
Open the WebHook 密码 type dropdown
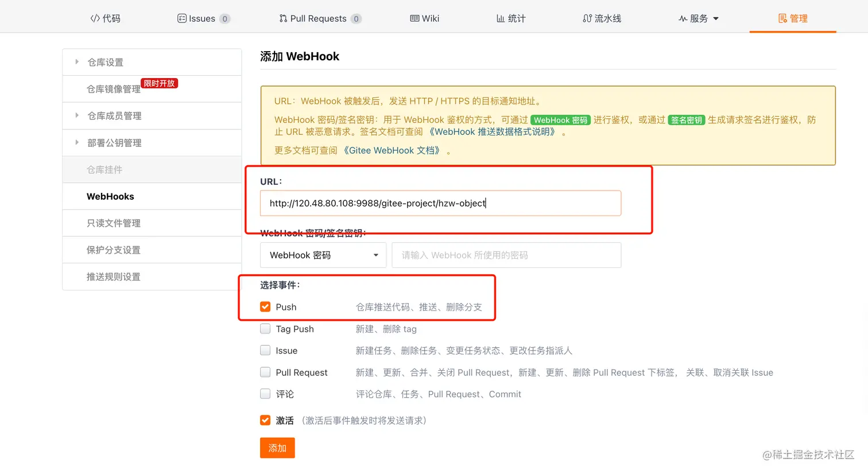tap(323, 255)
